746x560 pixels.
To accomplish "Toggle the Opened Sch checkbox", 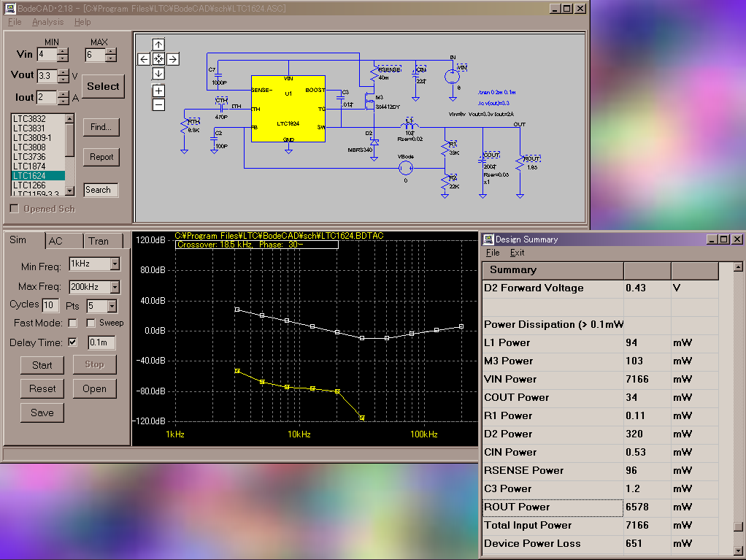I will pos(15,208).
